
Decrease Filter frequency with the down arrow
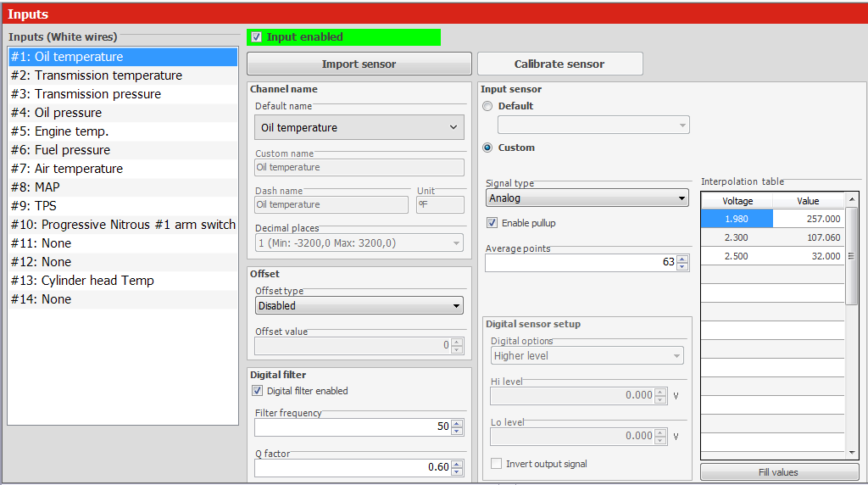point(457,431)
